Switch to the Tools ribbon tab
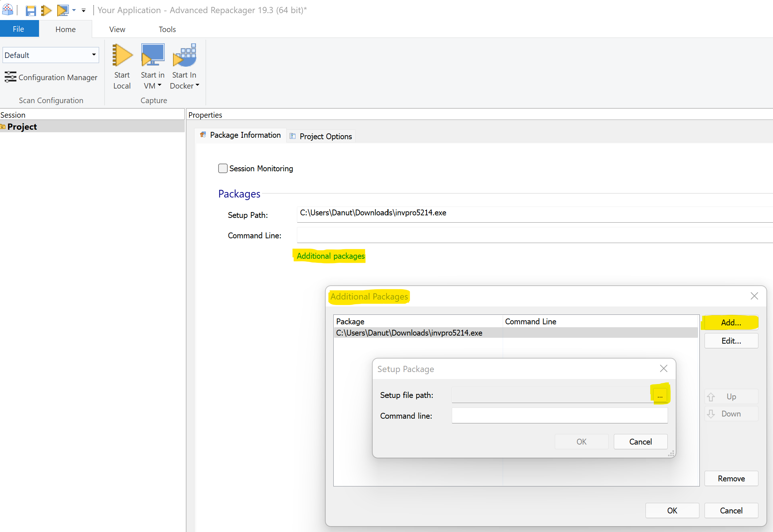773x532 pixels. [167, 29]
